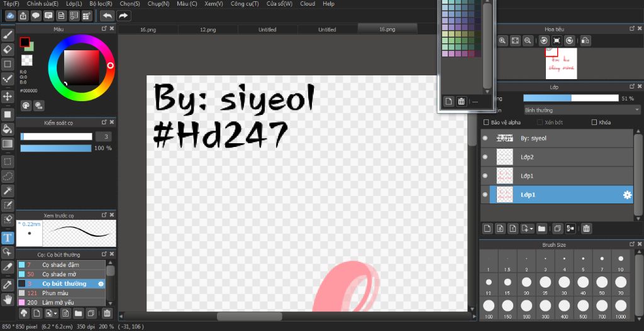
Task: Select the Move tool
Action: 8,96
